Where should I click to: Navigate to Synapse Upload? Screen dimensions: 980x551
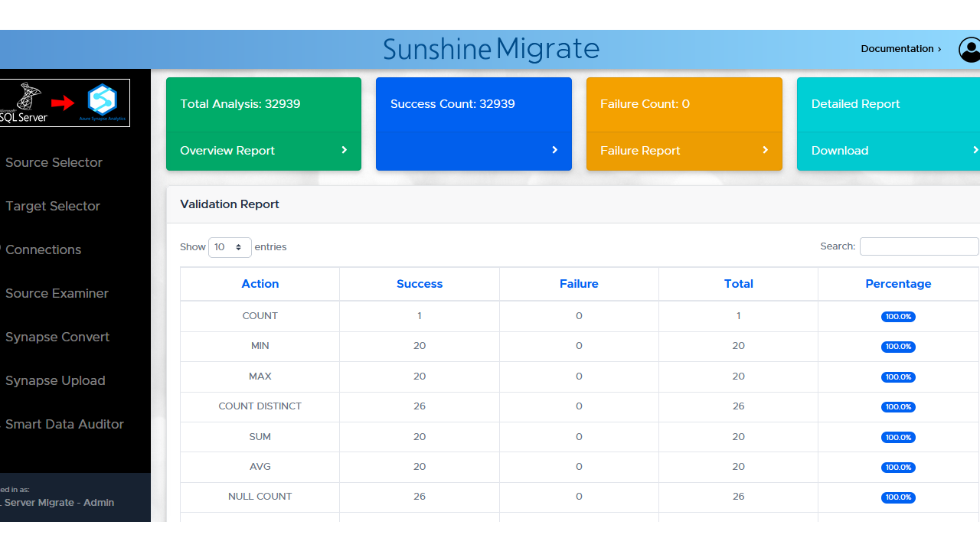click(x=55, y=380)
